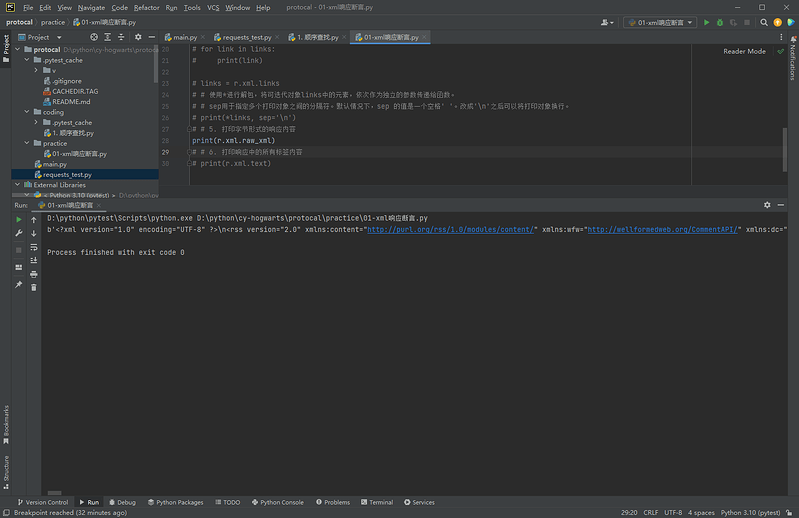Toggle read-only lock in status bar

point(789,513)
